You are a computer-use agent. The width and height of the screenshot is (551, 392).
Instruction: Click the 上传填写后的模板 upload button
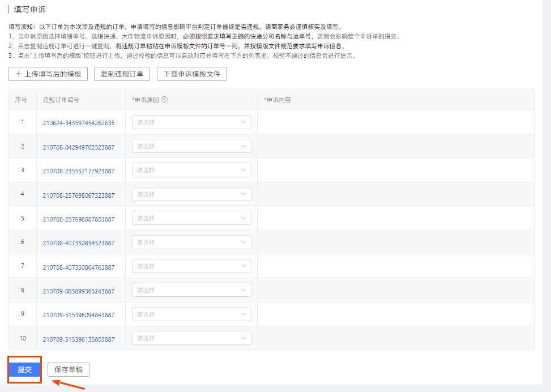(48, 74)
